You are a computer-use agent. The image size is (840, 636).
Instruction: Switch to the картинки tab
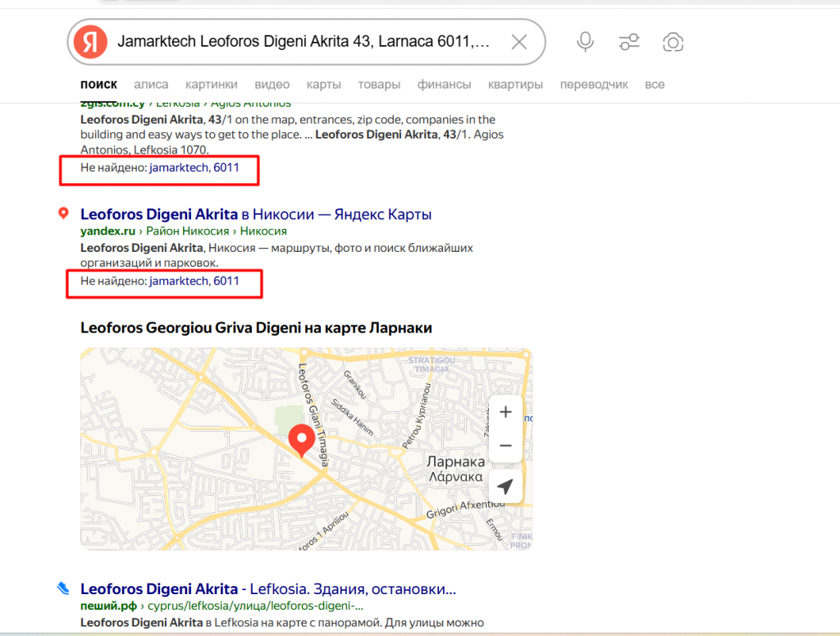[x=211, y=85]
